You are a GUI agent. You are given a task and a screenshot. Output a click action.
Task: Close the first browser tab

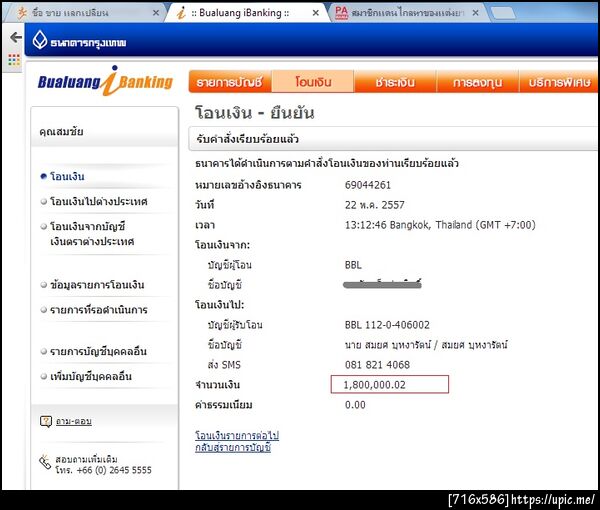156,13
